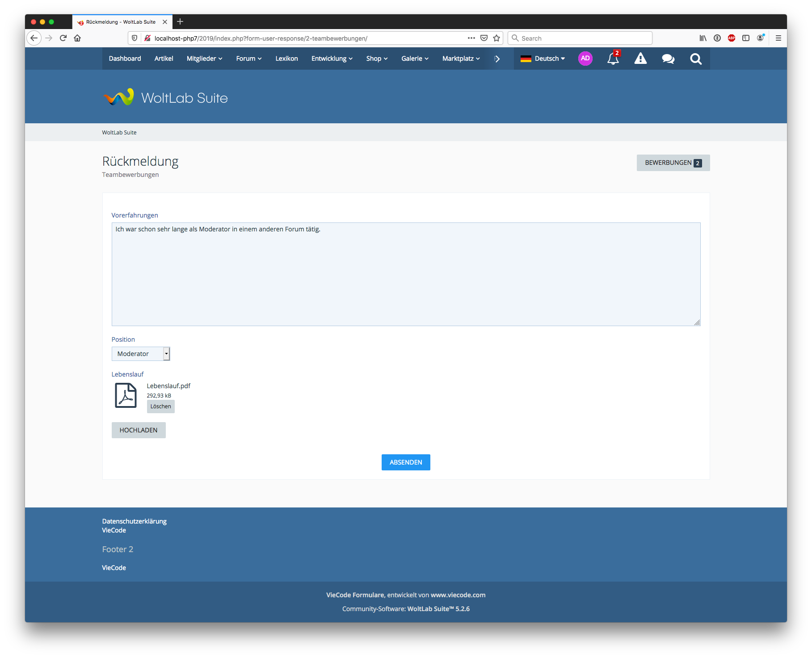This screenshot has width=812, height=658.
Task: Open the conversations speech bubble icon
Action: (668, 59)
